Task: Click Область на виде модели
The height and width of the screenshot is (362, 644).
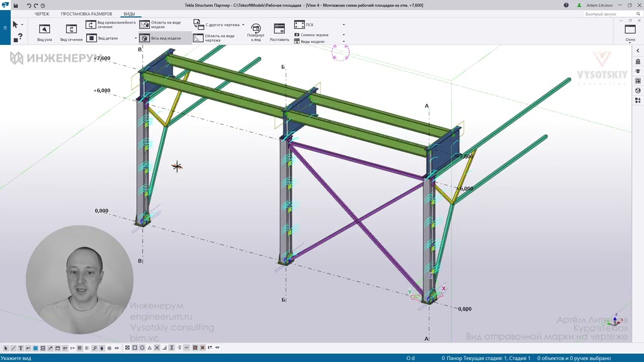Action: click(x=160, y=25)
